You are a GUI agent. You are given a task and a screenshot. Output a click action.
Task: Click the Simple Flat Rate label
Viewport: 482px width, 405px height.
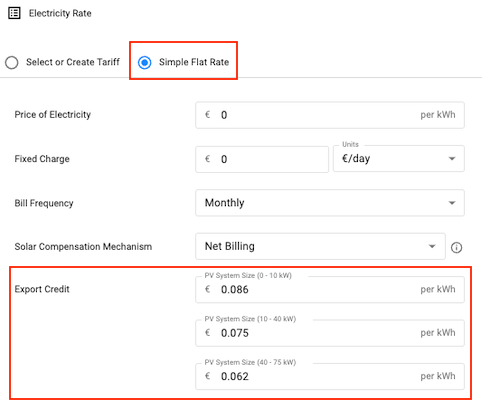194,62
